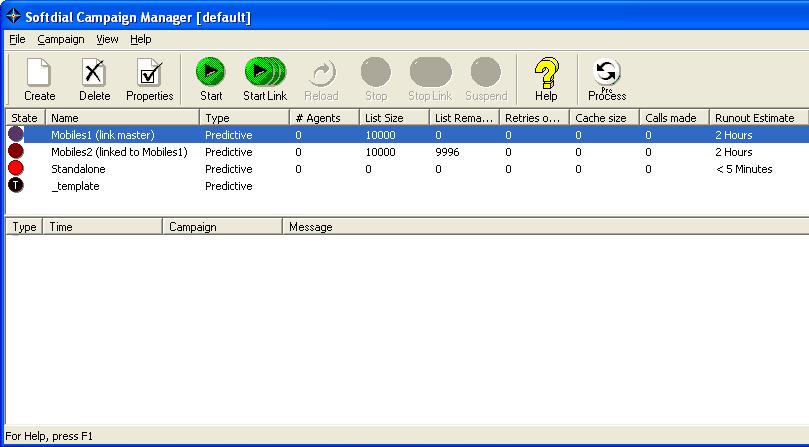Click the greyed-out Reload toolbar icon
809x447 pixels.
click(321, 79)
